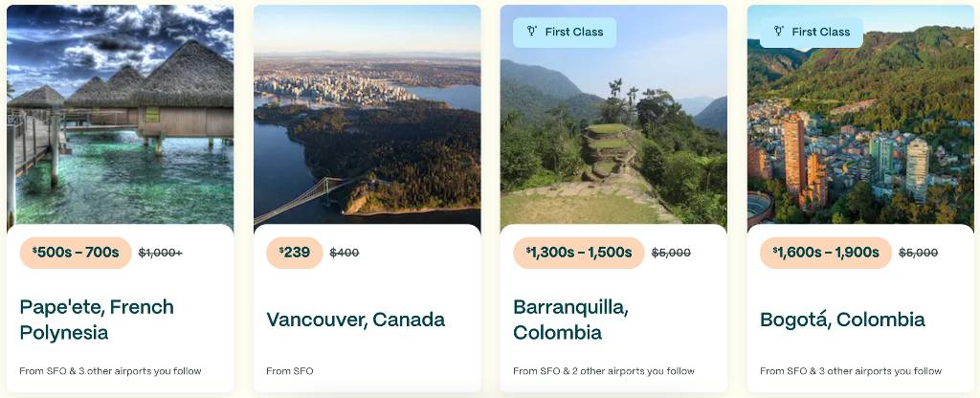Open the Vancouver aerial city photo
Viewport: 980px width, 398px height.
pos(367,118)
